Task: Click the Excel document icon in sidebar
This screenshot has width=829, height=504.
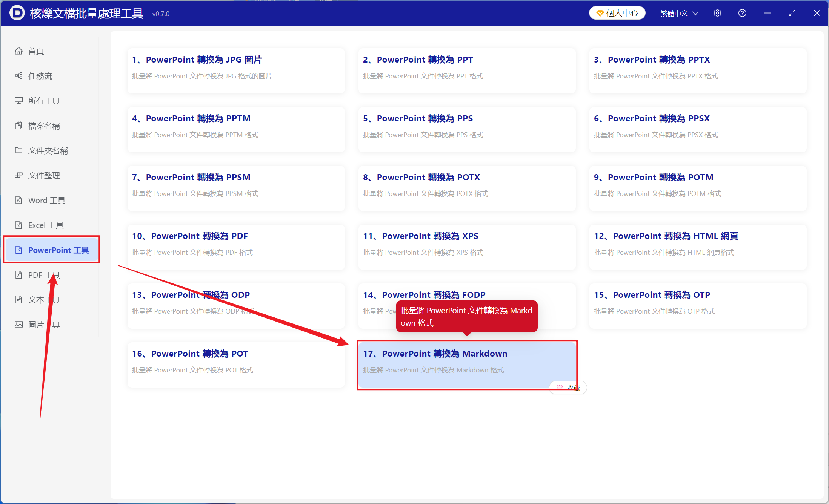Action: (18, 225)
